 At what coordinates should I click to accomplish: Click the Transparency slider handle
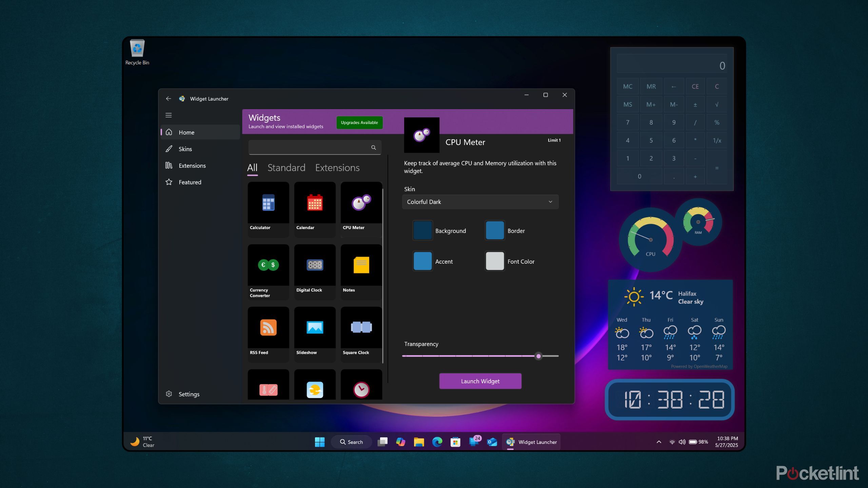538,356
